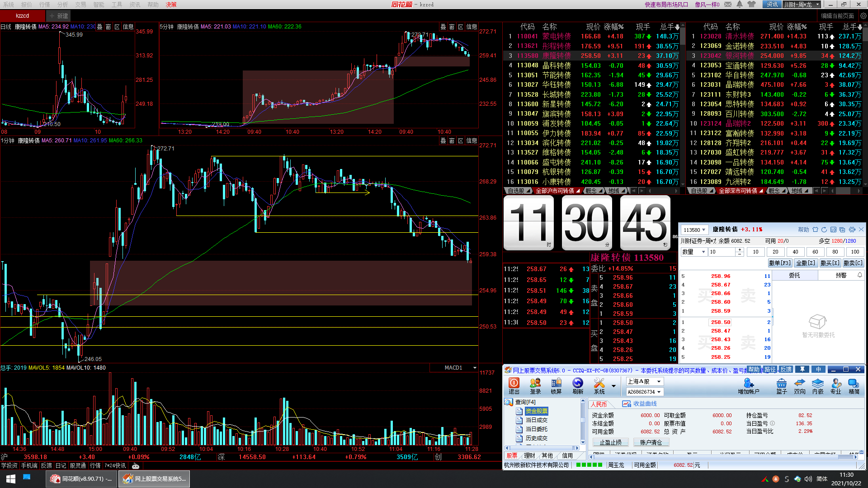Open the MACD1 indicator dropdown
Image resolution: width=868 pixels, height=488 pixels.
(x=475, y=368)
